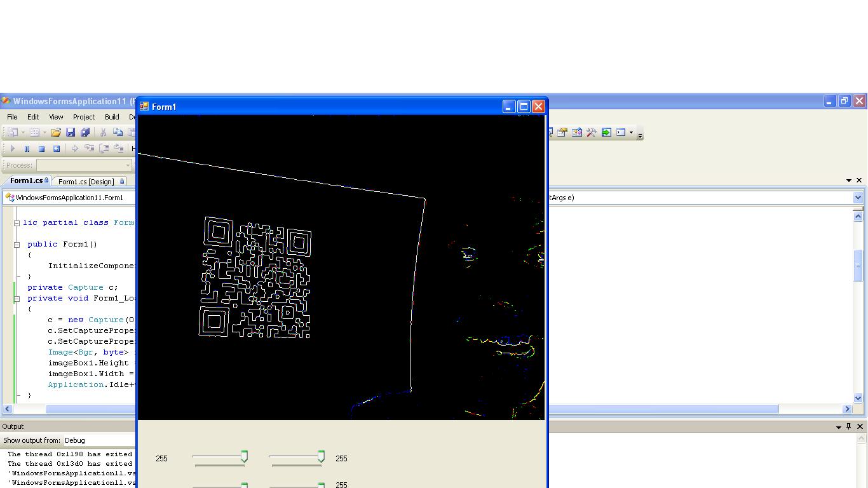This screenshot has height=488, width=868.
Task: Save the file with the floppy icon
Action: click(x=71, y=132)
